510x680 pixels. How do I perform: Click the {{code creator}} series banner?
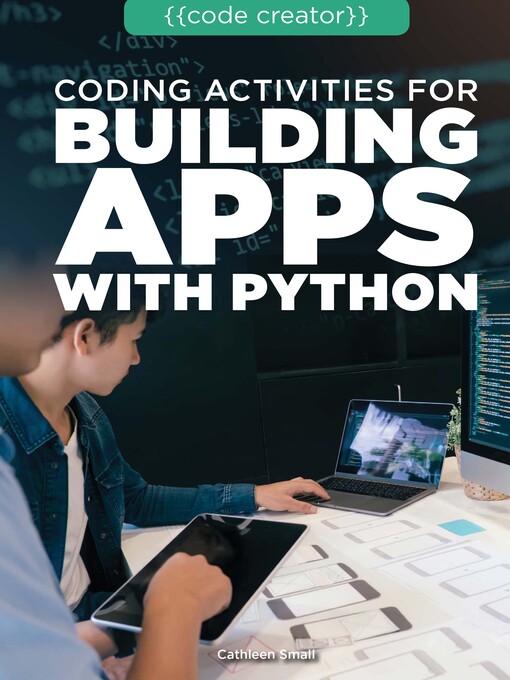[267, 16]
